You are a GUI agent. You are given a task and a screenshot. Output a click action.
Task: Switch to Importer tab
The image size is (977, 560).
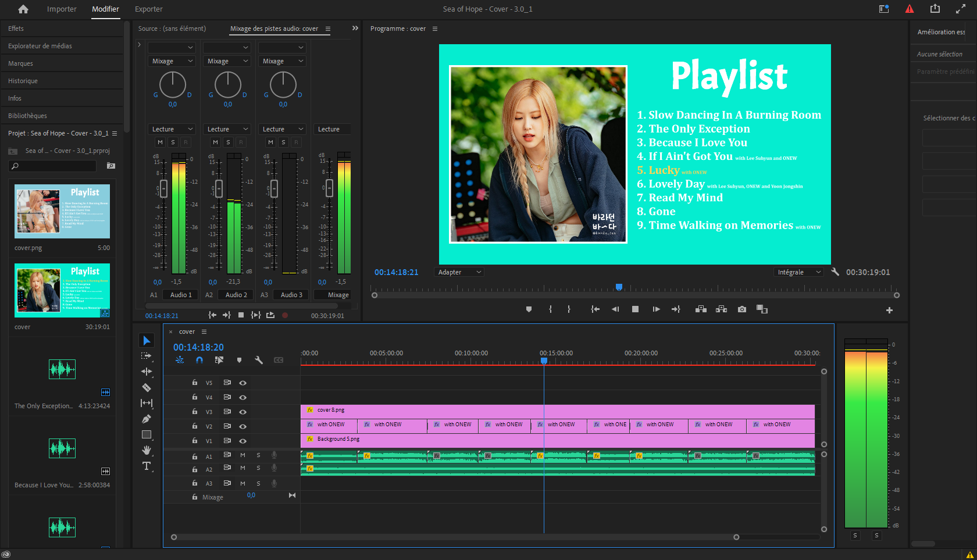click(x=62, y=9)
